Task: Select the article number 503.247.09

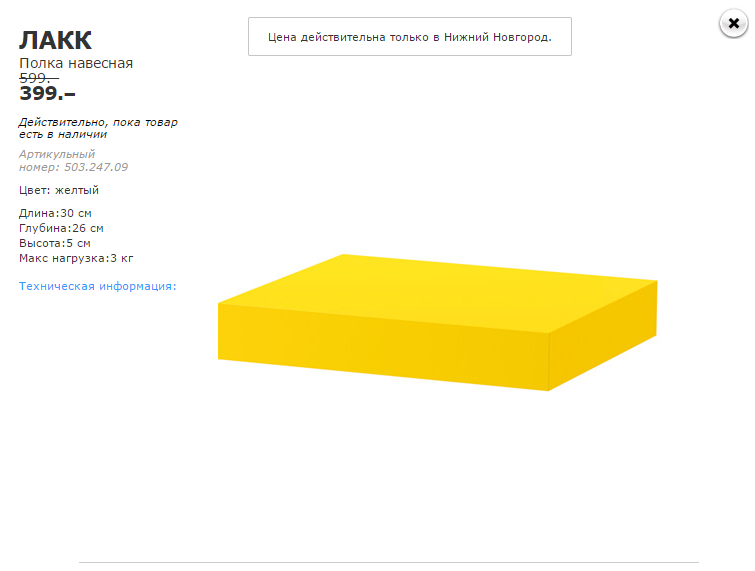Action: tap(94, 167)
